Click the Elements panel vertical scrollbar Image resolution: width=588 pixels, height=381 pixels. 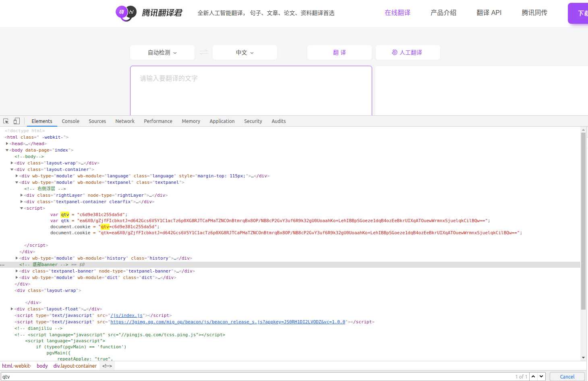[583, 221]
